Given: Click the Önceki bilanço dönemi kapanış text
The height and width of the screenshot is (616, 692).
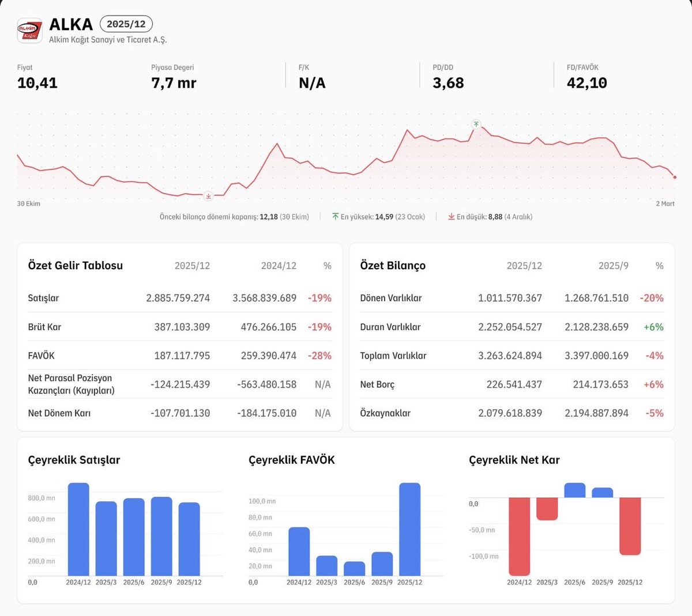Looking at the screenshot, I should [x=234, y=217].
